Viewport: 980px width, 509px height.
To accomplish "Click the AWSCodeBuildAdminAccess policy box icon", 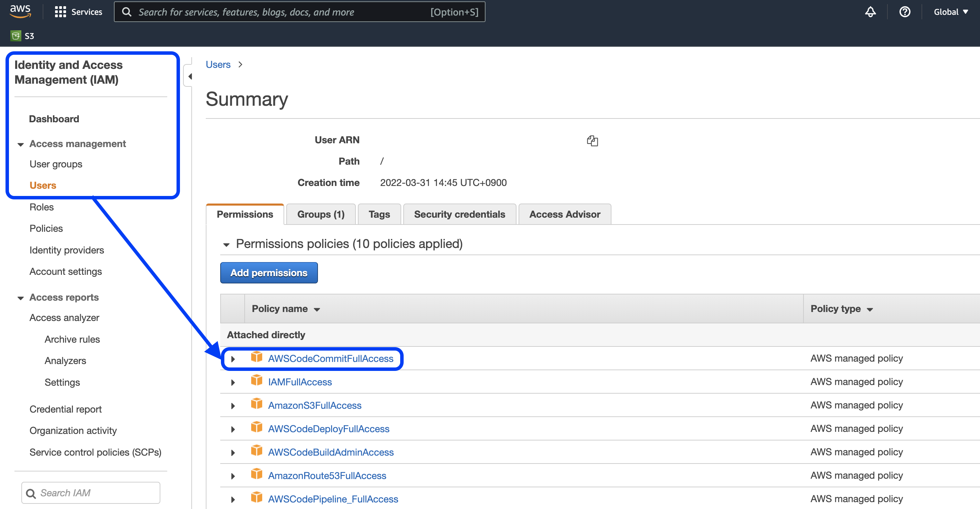I will tap(256, 450).
